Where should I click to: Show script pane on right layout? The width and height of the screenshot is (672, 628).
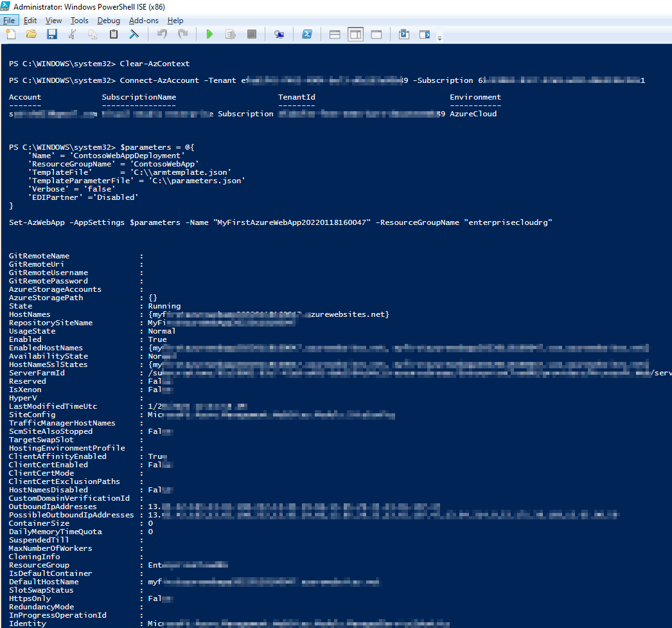click(356, 34)
